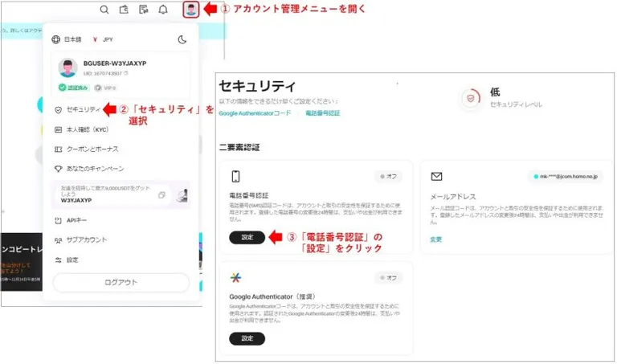Image resolution: width=617 pixels, height=364 pixels.
Task: Open あなたのキャンペーン menu item
Action: click(x=96, y=169)
